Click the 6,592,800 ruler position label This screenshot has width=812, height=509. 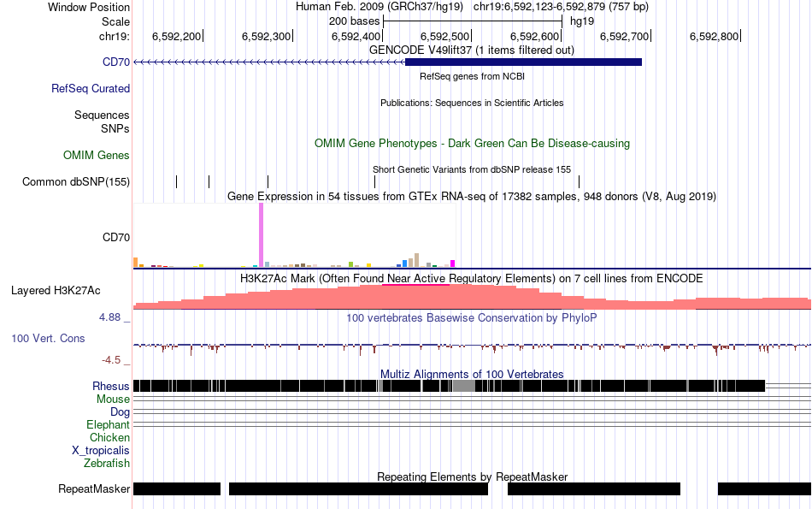coord(714,36)
